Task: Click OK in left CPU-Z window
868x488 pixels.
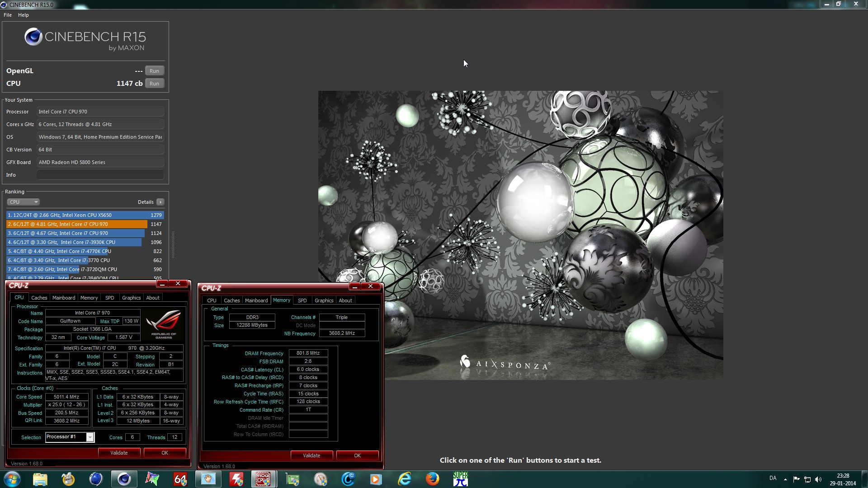Action: (165, 453)
